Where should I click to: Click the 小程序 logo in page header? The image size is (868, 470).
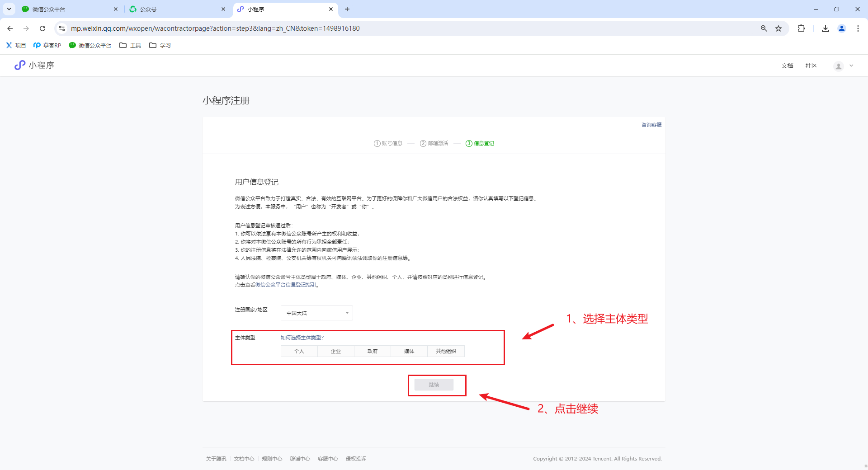click(34, 66)
